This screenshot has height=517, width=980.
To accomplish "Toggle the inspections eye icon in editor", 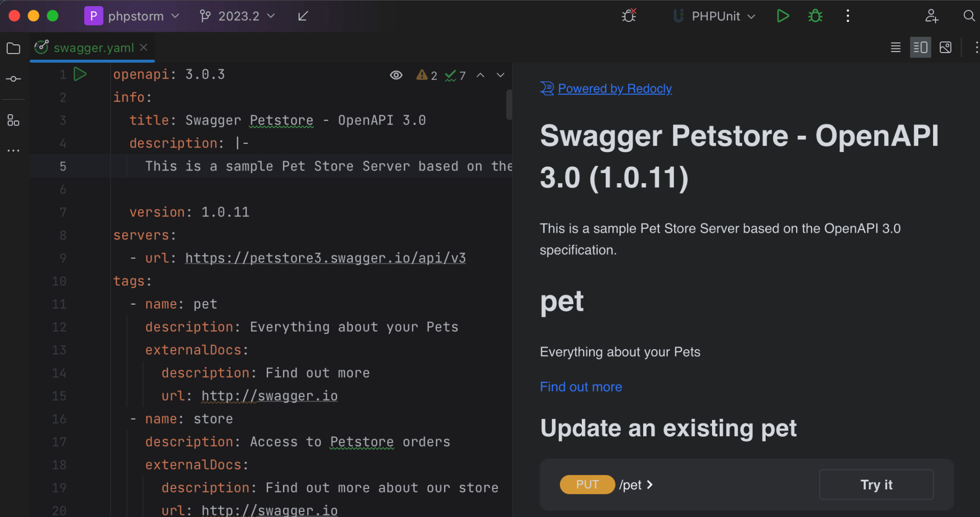I will (396, 76).
